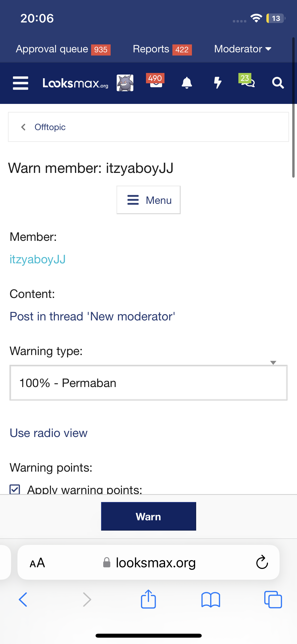The width and height of the screenshot is (297, 644).
Task: Open Safari bookmarks
Action: click(x=210, y=600)
